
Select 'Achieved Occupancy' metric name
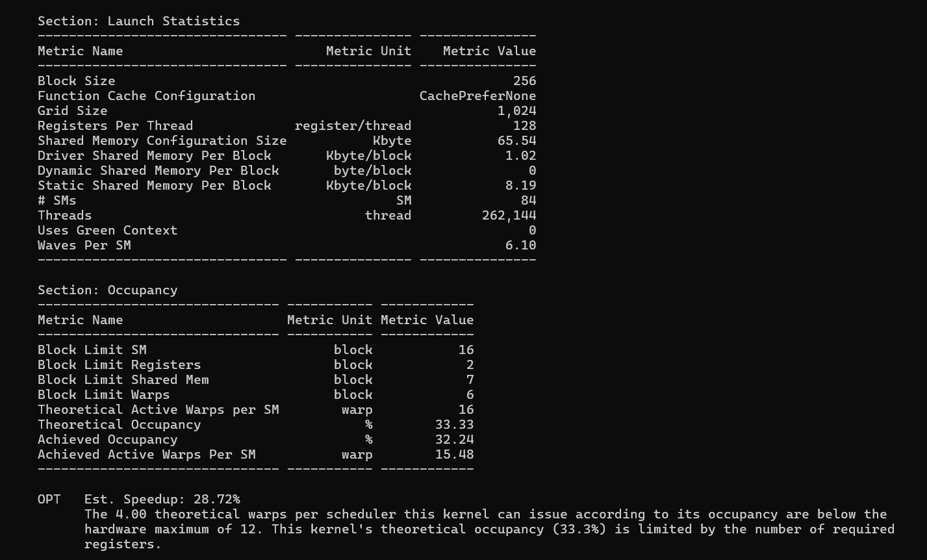point(107,440)
